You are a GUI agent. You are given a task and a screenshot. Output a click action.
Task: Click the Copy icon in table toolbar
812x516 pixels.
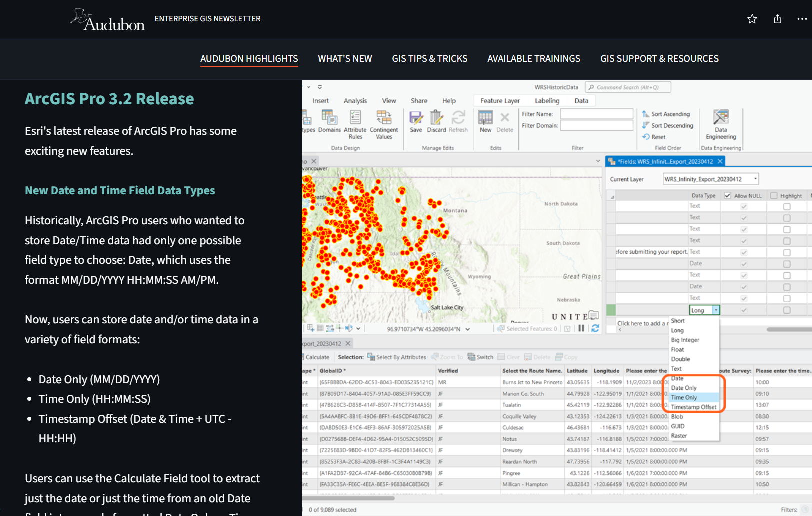558,357
